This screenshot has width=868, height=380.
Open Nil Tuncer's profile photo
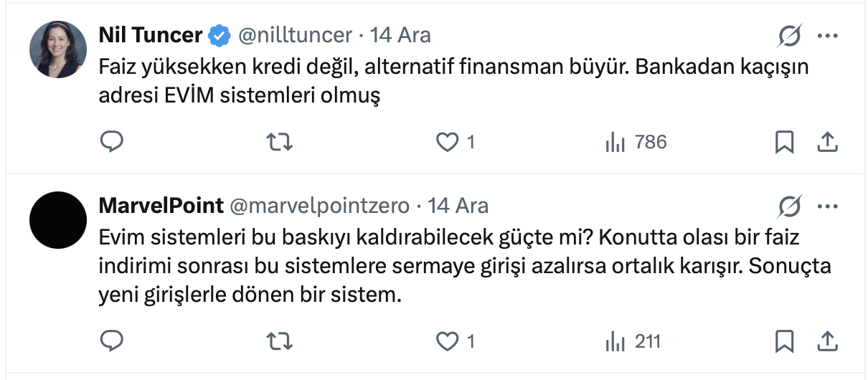pyautogui.click(x=57, y=50)
